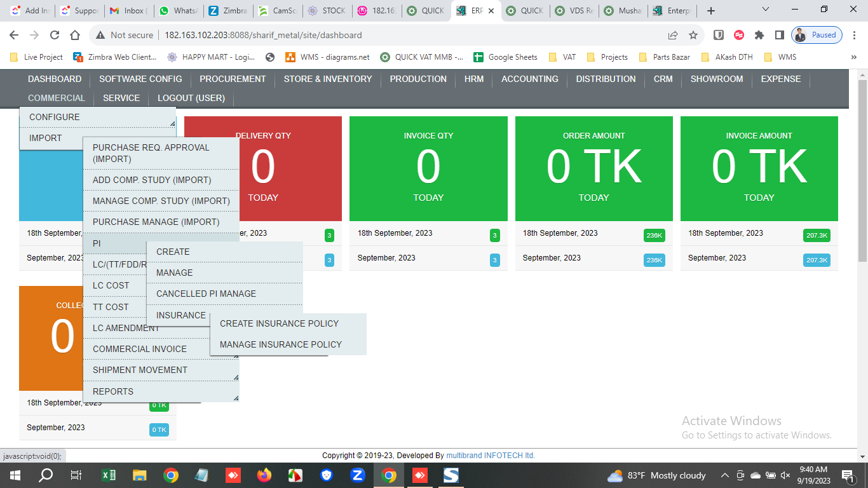Select COMMERCIAL INVOICE in the Import menu
868x488 pixels.
pos(161,349)
